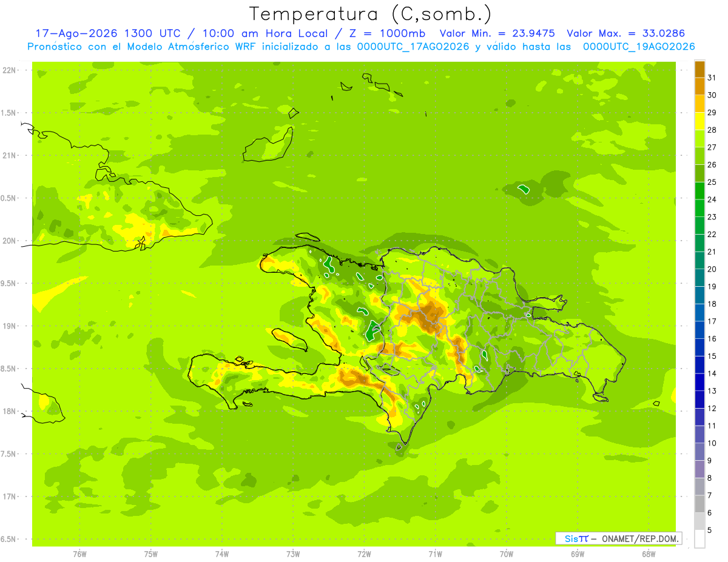This screenshot has height=562, width=728.
Task: Click the '0000UTC_19AGO2026' valid-until timestamp
Action: point(639,47)
